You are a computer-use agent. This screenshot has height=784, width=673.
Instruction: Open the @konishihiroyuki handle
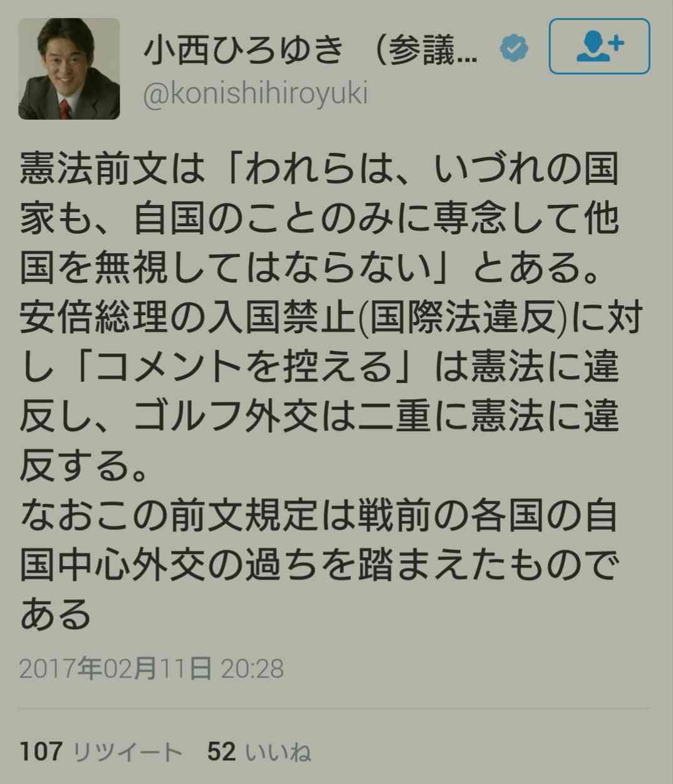click(x=256, y=94)
